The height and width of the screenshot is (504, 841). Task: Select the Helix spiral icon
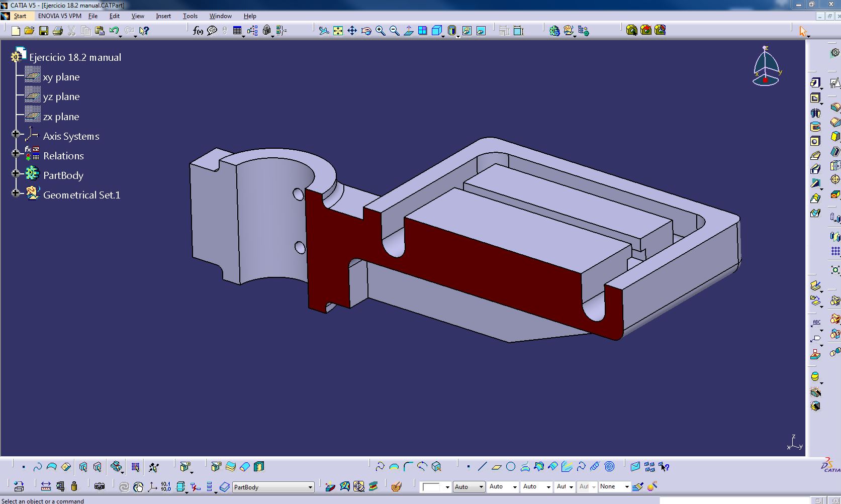(x=595, y=466)
